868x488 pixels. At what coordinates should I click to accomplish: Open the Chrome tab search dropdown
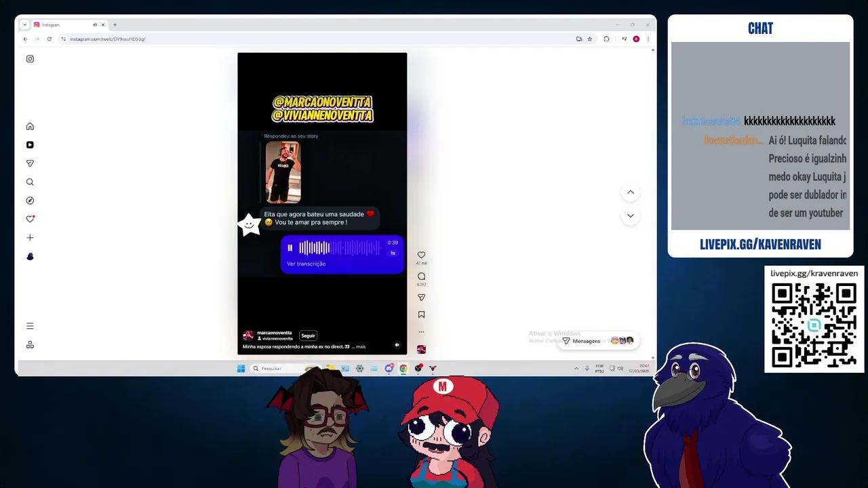(24, 25)
